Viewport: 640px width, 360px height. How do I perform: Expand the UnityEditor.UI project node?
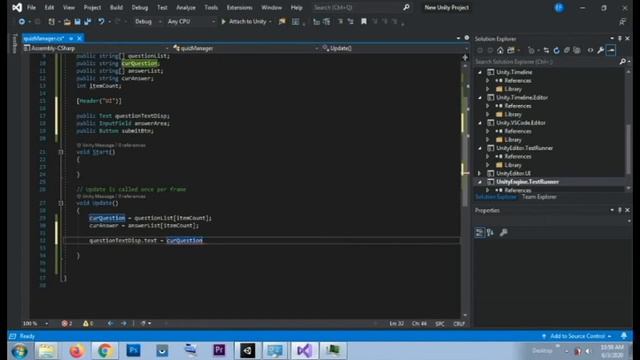pyautogui.click(x=480, y=173)
